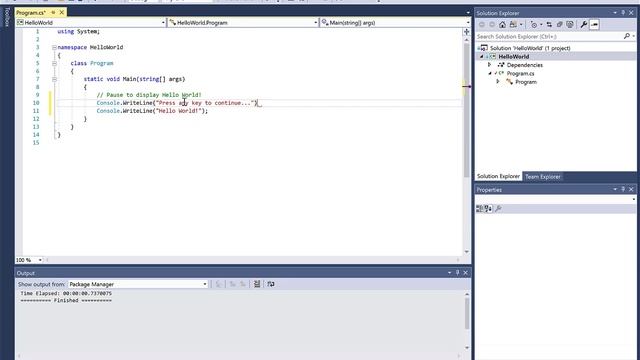Click the Back button in Solution Explorer toolbar
This screenshot has height=360, width=640.
(482, 25)
